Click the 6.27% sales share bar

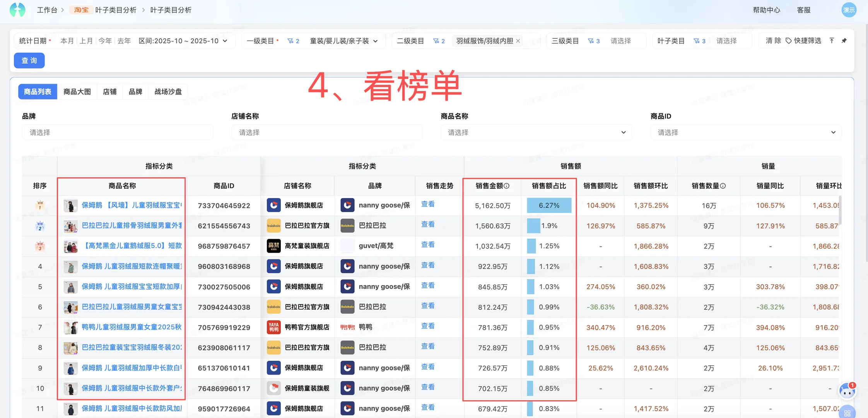click(x=549, y=205)
